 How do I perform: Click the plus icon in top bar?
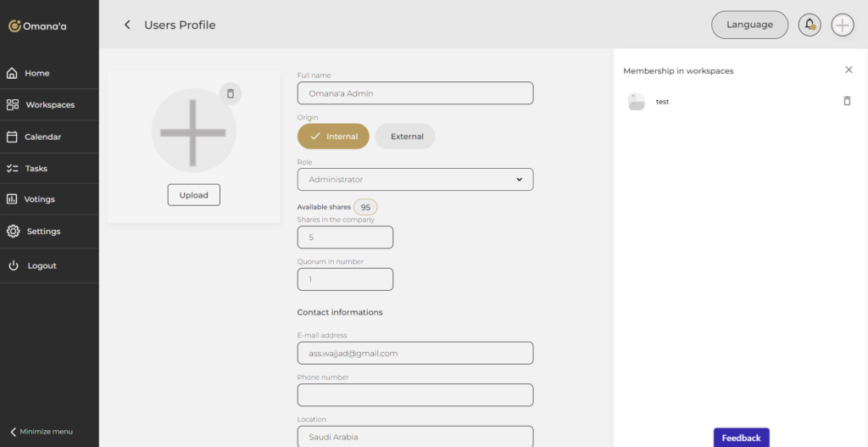click(x=842, y=25)
